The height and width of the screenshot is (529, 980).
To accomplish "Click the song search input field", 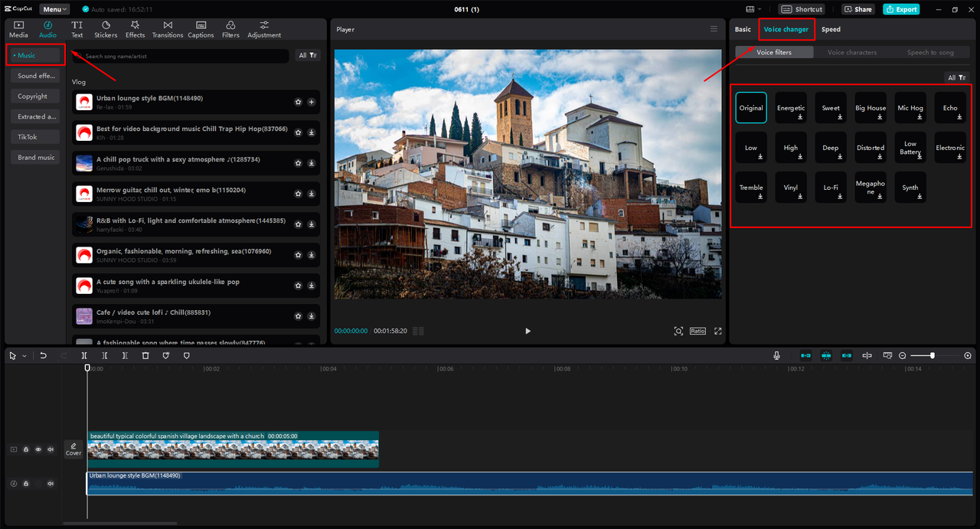I will click(x=184, y=56).
